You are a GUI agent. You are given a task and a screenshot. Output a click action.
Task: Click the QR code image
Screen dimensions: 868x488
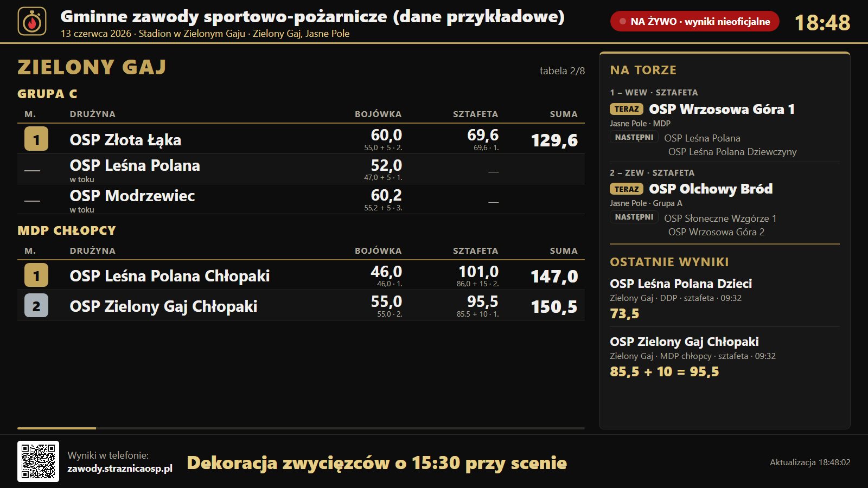click(x=38, y=461)
